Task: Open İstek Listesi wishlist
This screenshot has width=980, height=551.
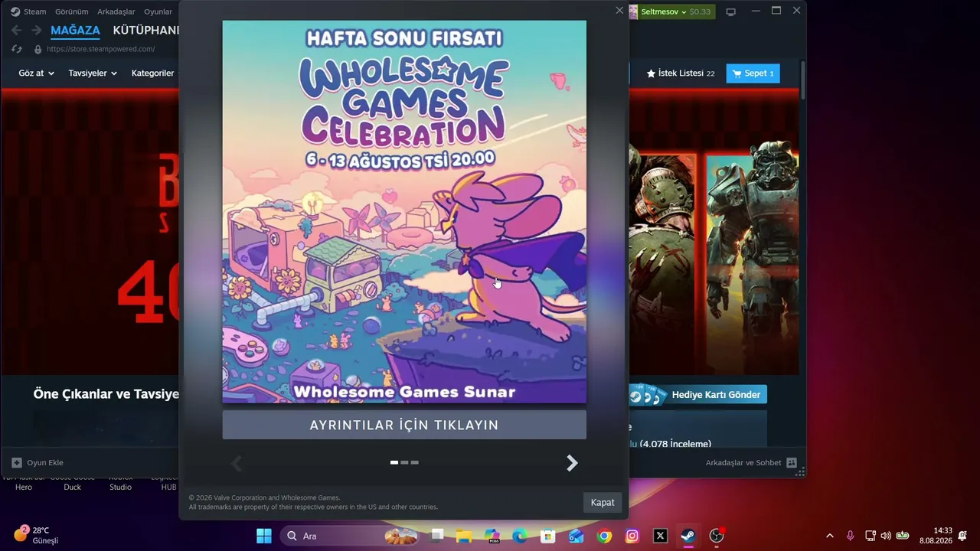Action: [x=681, y=73]
